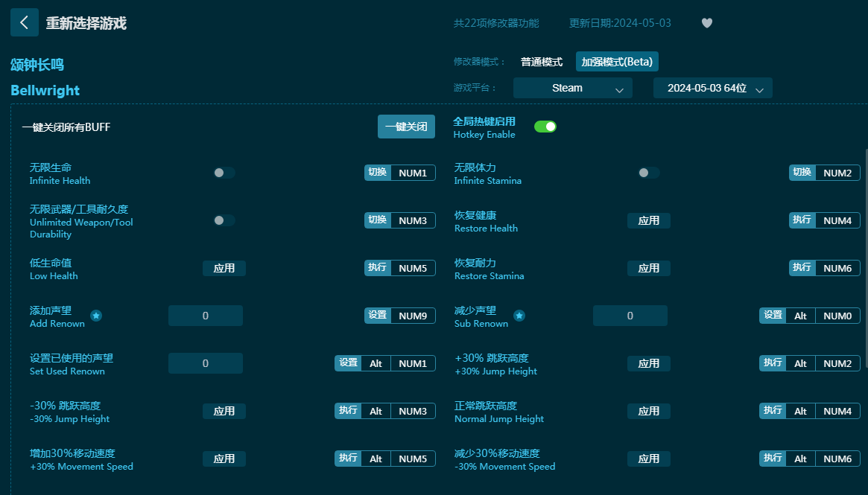Viewport: 868px width, 495px height.
Task: Enable the Infinite Health toggle
Action: click(x=224, y=173)
